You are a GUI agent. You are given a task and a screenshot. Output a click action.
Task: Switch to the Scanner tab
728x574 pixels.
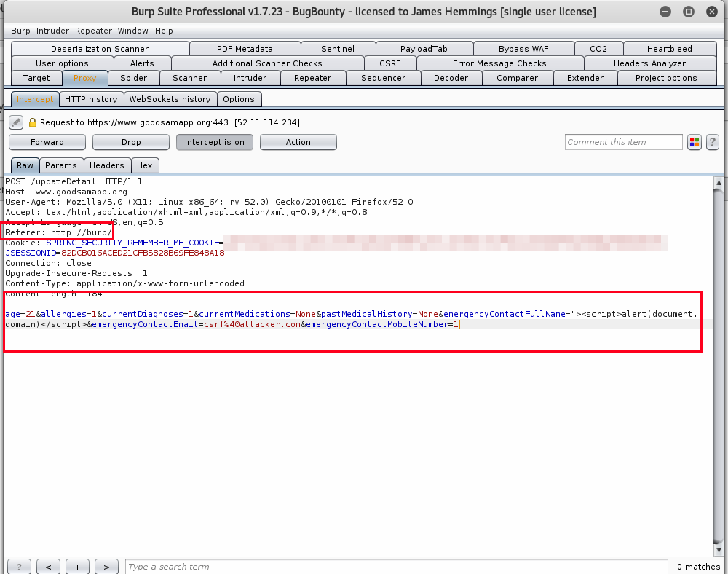point(190,78)
